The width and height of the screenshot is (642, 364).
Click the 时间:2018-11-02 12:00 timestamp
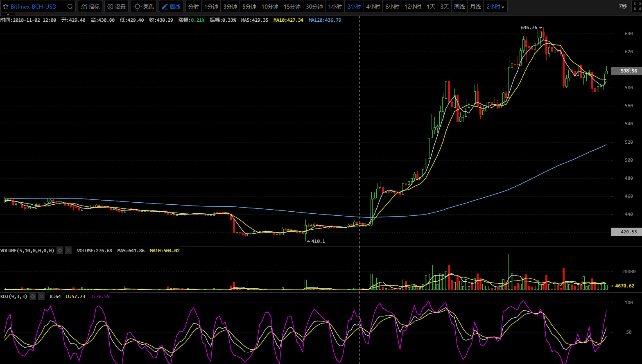(28, 20)
